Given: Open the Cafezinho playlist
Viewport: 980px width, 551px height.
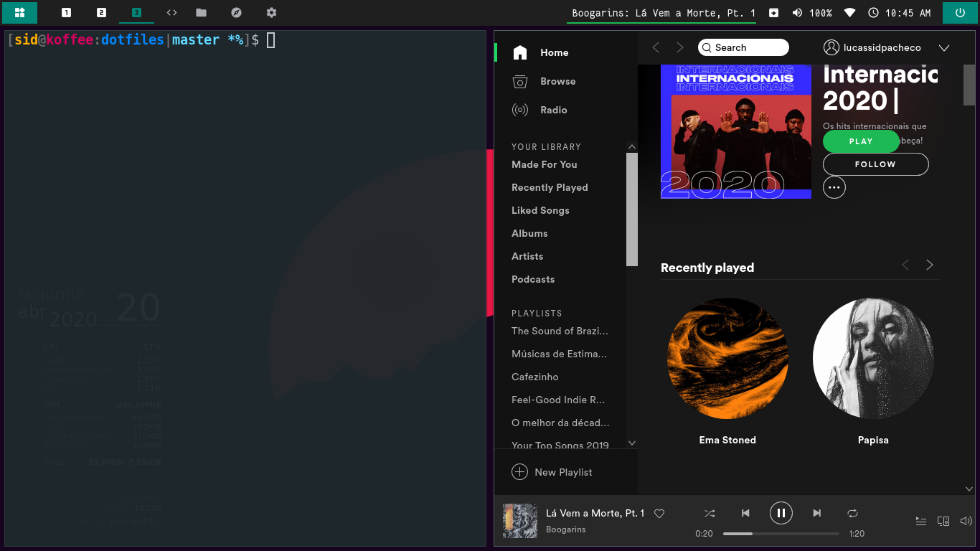Looking at the screenshot, I should [534, 377].
